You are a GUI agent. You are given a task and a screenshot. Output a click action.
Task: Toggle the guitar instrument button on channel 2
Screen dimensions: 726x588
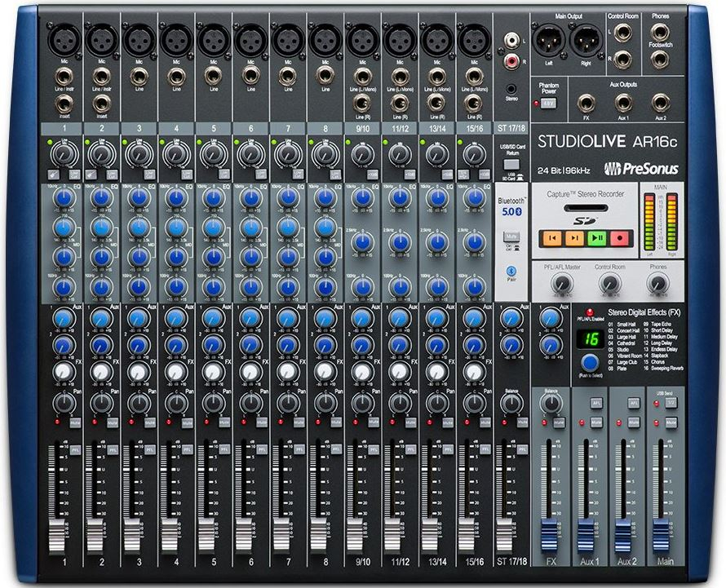click(x=91, y=175)
